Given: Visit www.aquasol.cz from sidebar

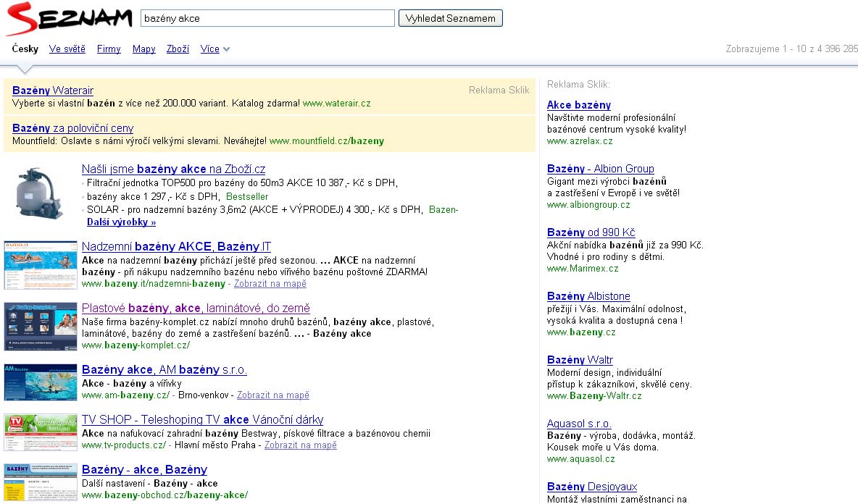Looking at the screenshot, I should tap(581, 459).
